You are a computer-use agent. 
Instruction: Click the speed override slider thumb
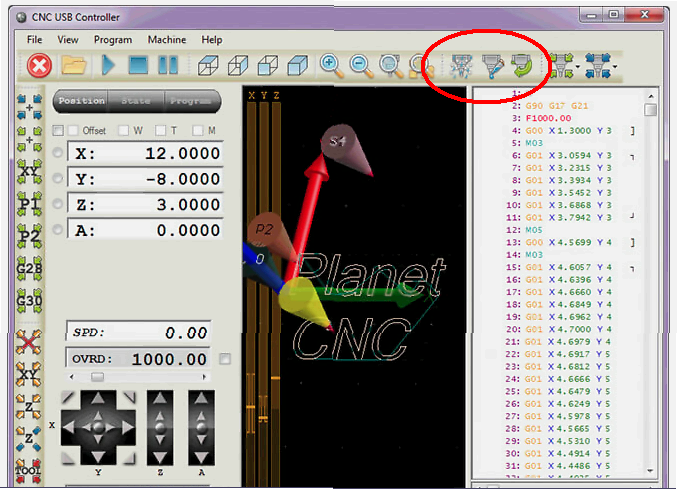click(97, 377)
